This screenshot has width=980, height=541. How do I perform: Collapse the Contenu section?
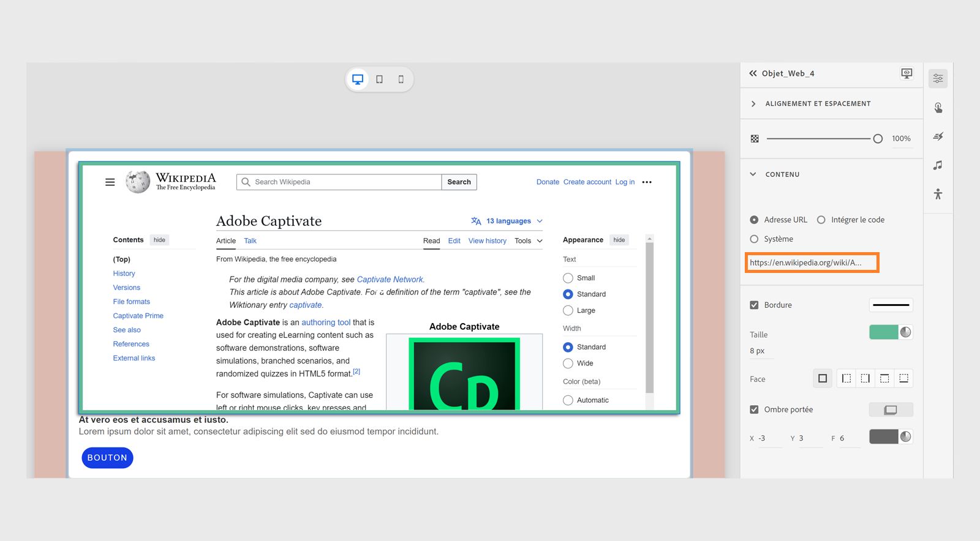coord(753,174)
